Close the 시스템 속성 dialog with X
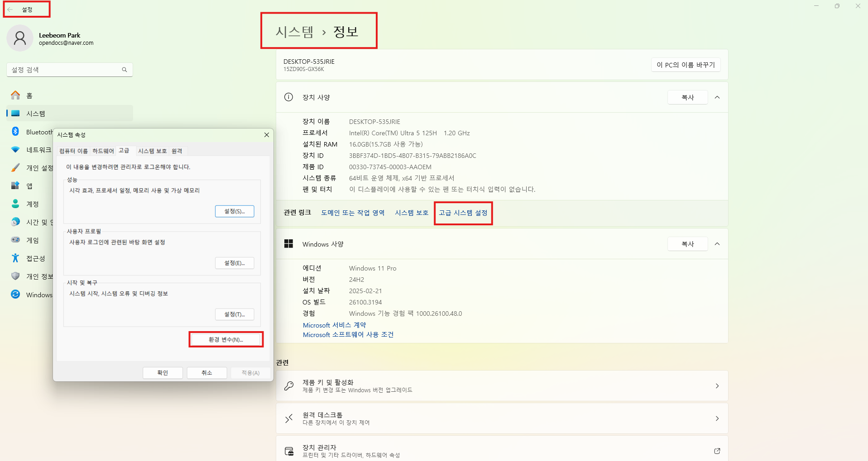Image resolution: width=868 pixels, height=461 pixels. tap(267, 135)
